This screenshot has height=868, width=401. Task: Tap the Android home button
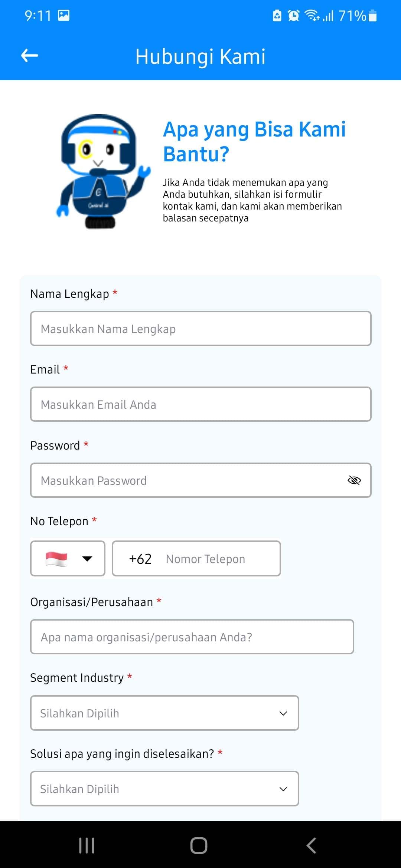click(x=199, y=845)
